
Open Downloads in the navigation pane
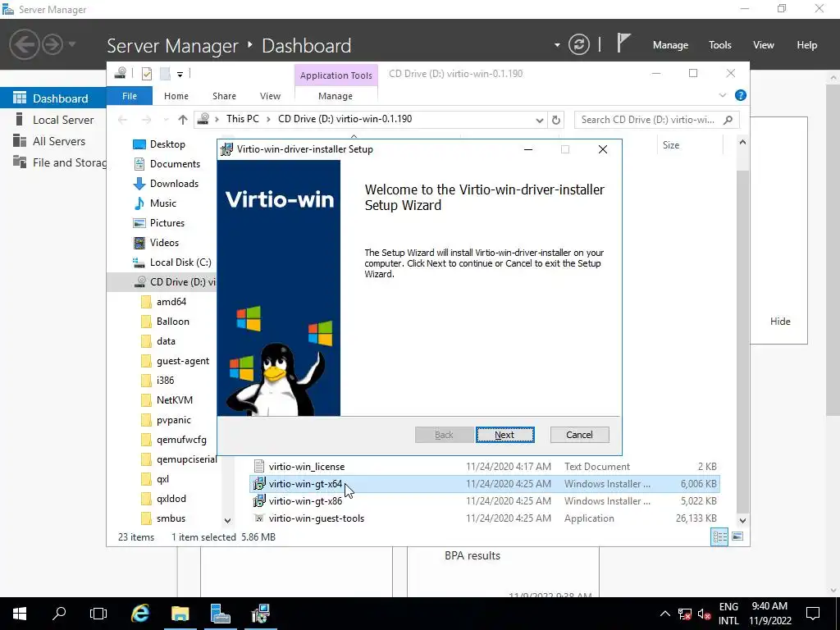point(174,183)
